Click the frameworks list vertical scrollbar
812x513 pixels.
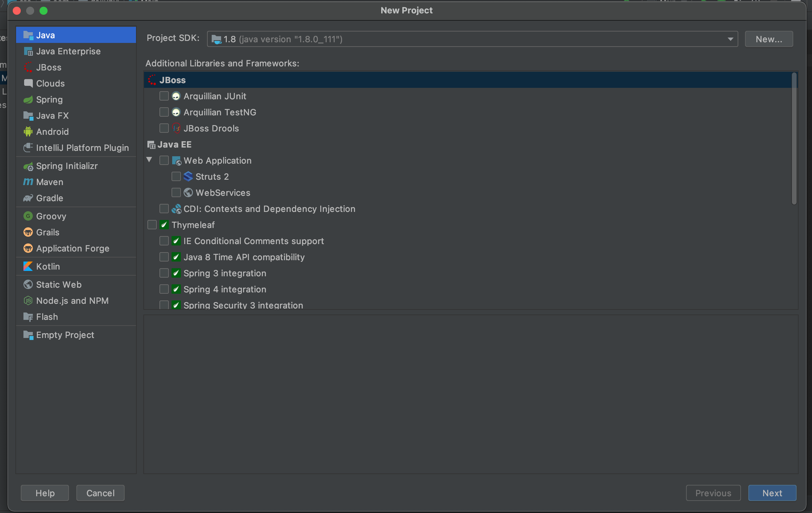tap(794, 139)
